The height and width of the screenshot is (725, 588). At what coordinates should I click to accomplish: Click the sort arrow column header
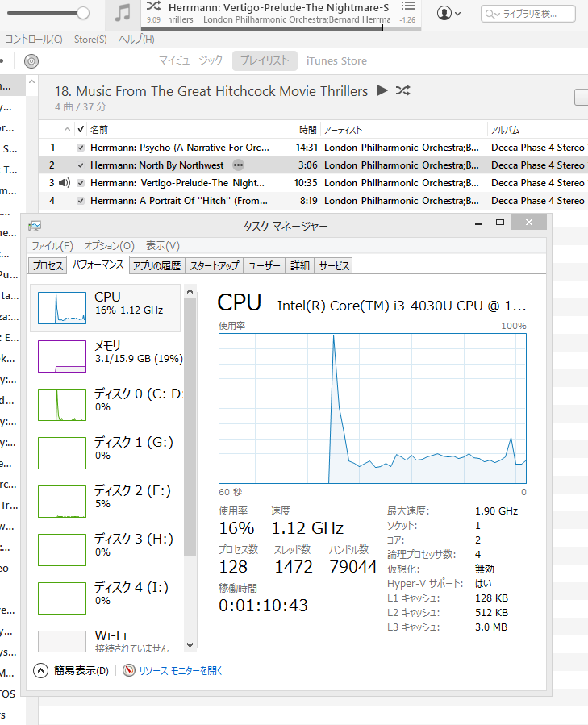(x=67, y=130)
